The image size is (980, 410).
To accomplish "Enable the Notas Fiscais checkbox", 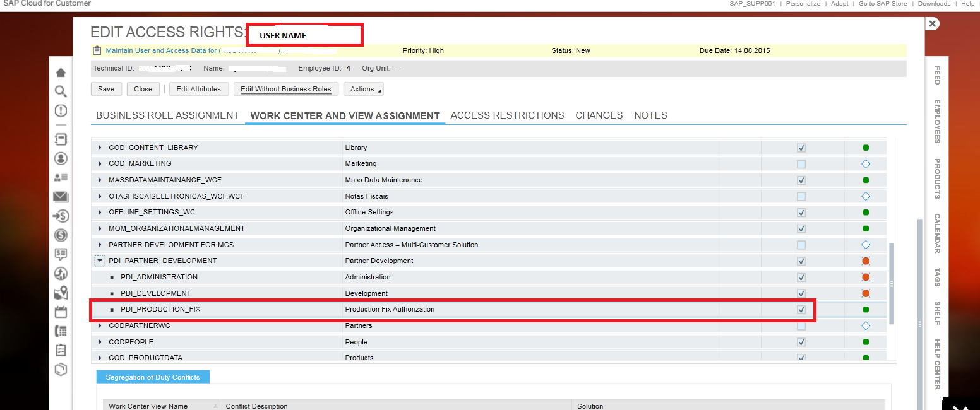I will click(801, 196).
